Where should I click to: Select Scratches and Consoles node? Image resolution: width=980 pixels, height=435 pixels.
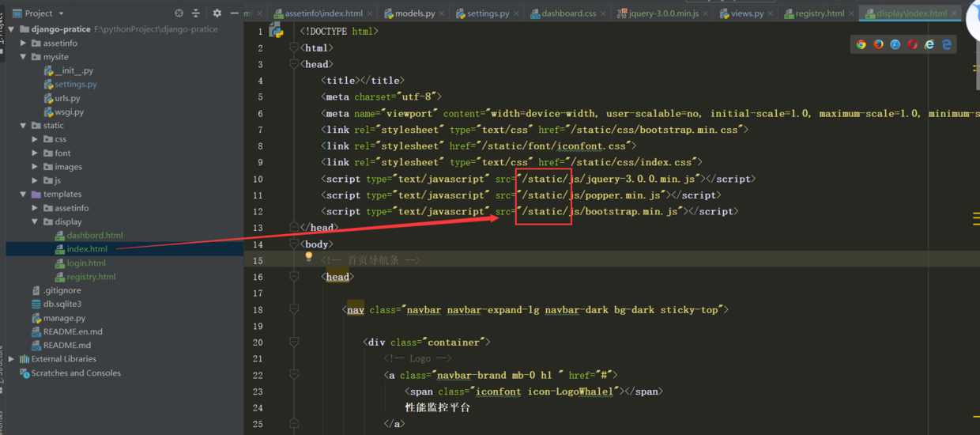click(x=76, y=373)
